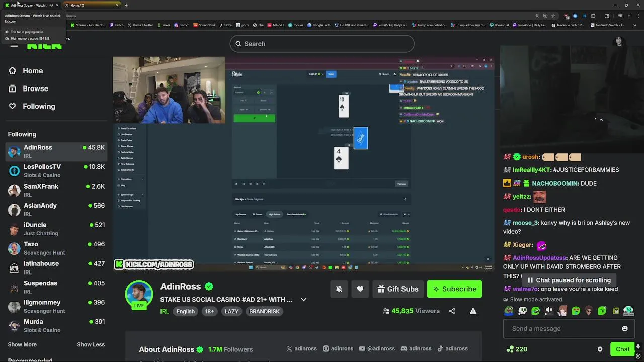
Task: Open iDuncle channel in Following list
Action: pos(56,229)
